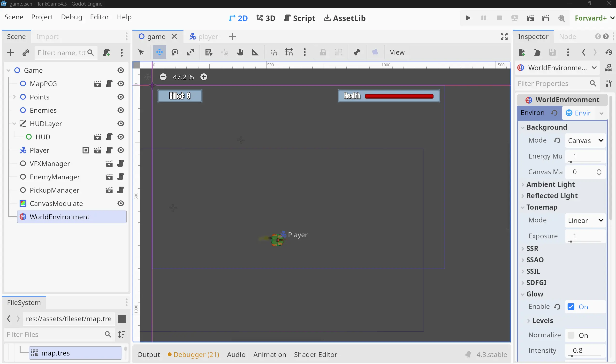Open the viewport View menu button
The width and height of the screenshot is (616, 364).
(x=397, y=52)
